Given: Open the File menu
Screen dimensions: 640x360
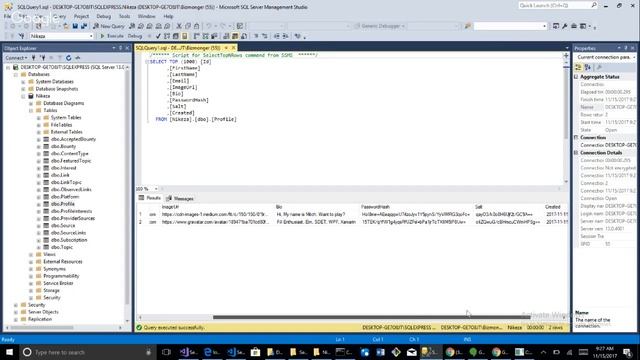Looking at the screenshot, I should (x=7, y=16).
